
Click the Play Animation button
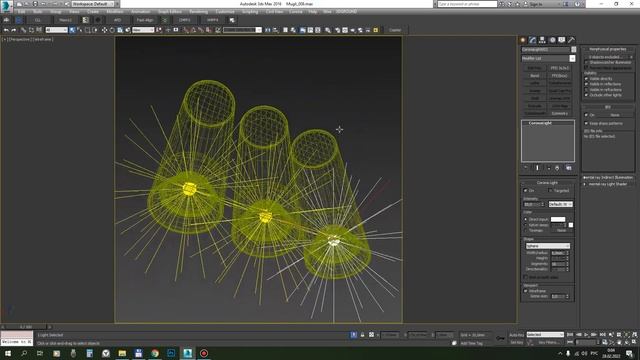coord(586,335)
